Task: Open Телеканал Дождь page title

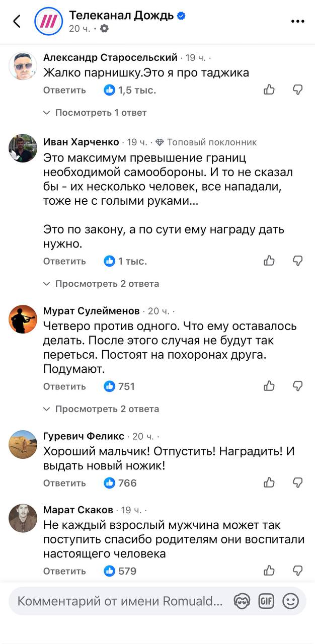Action: pyautogui.click(x=121, y=15)
